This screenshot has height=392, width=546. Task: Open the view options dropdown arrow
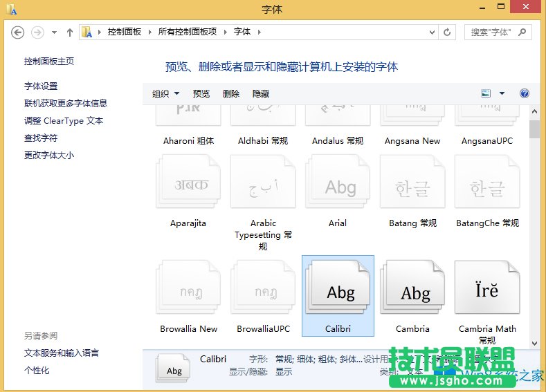(502, 93)
